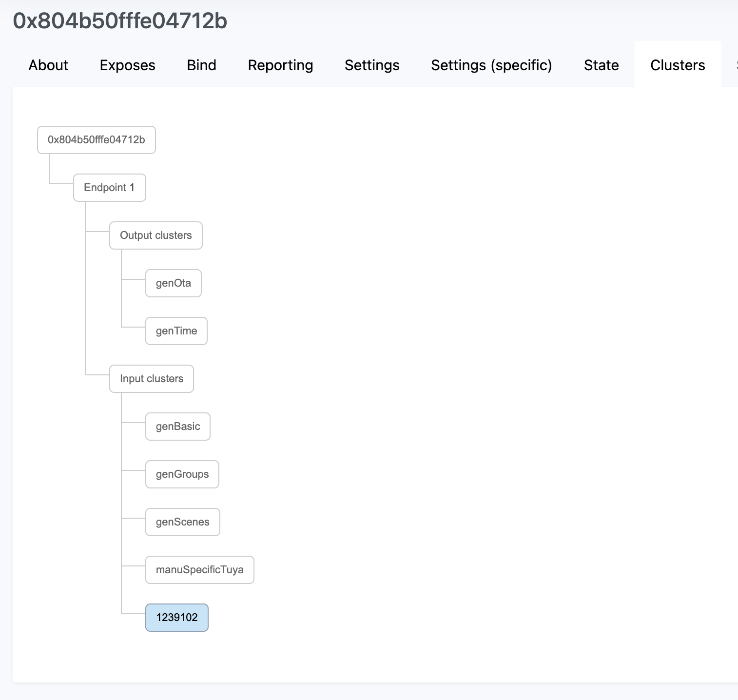
Task: Switch to the State tab
Action: click(x=601, y=65)
